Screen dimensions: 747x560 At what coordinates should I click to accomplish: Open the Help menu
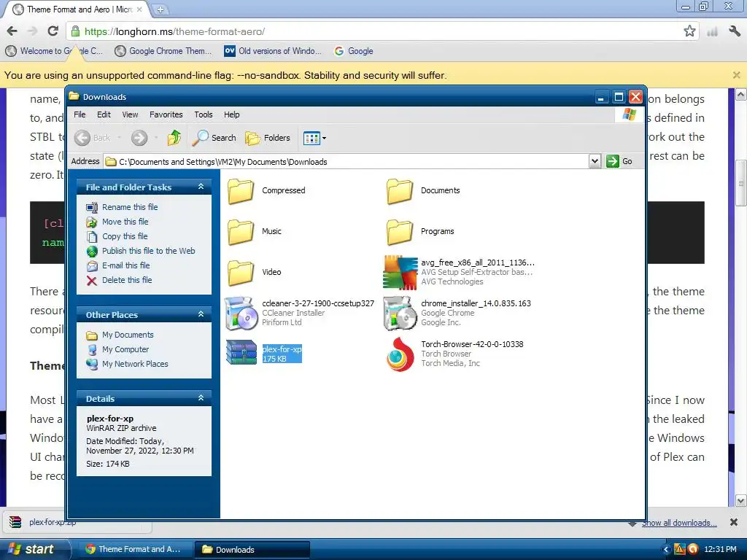pyautogui.click(x=232, y=114)
